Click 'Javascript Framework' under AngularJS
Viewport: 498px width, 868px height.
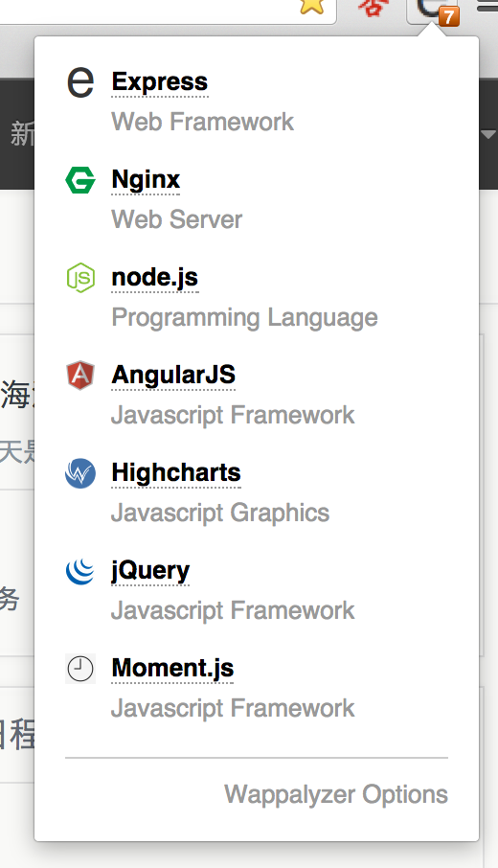(233, 415)
